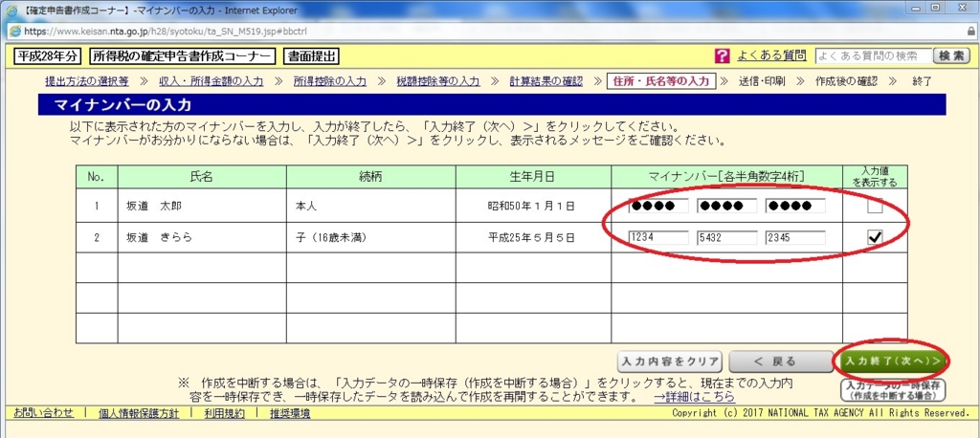Click birthdate 平成25年5月5日
Screen dimensions: 980x438
click(x=531, y=237)
